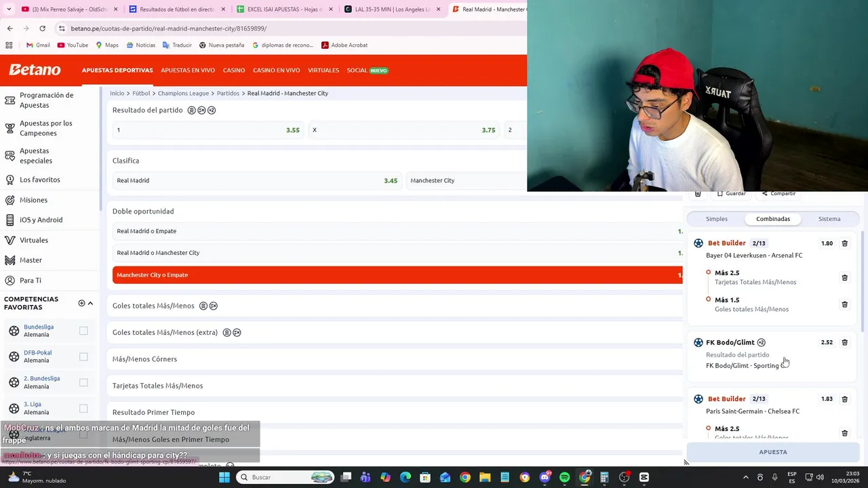Select Real Madrid to qualify at 3.45
This screenshot has height=488, width=868.
point(257,180)
